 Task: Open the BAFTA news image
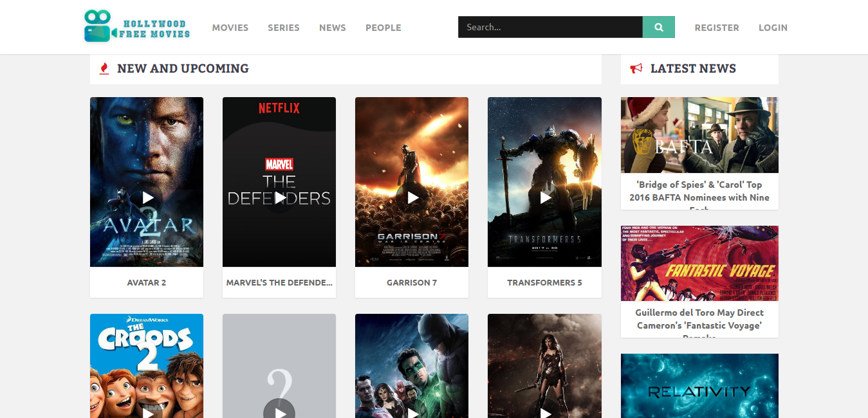click(x=699, y=135)
